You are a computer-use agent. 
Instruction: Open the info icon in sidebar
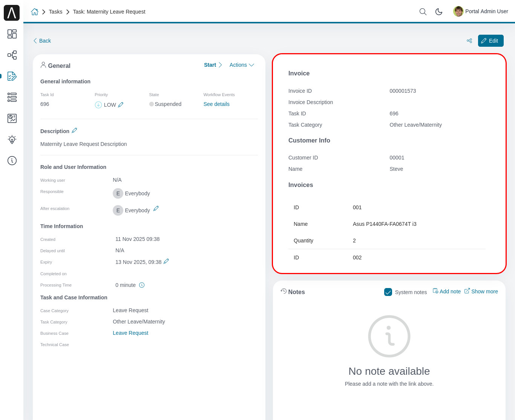12,161
